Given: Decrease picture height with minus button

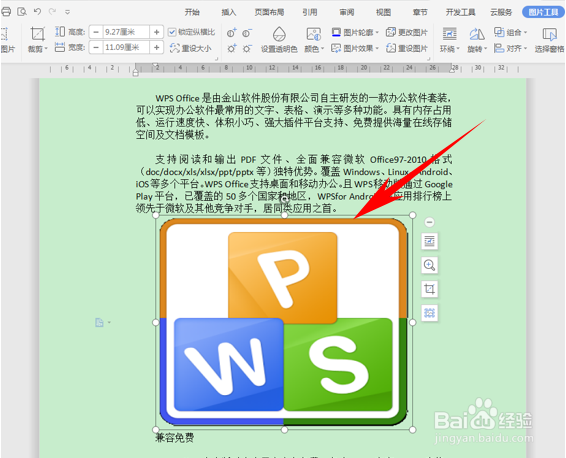Looking at the screenshot, I should pyautogui.click(x=96, y=32).
